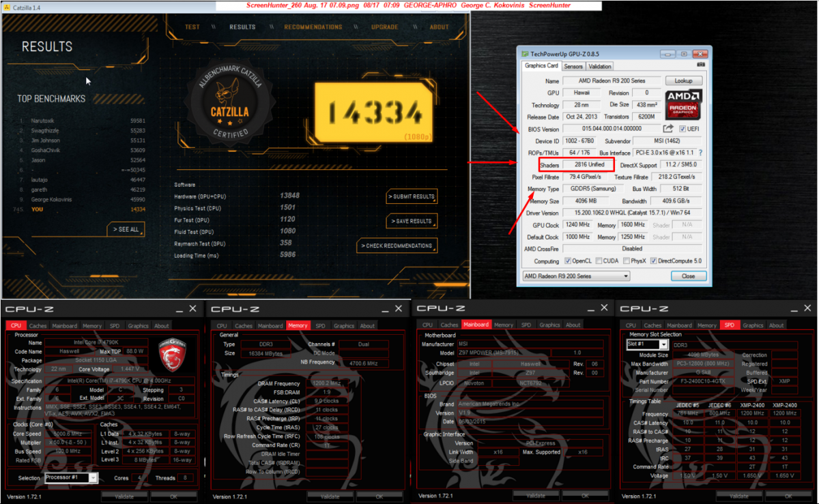Go to the UPGRADE tab in Catzilla
819x504 pixels.
[x=385, y=27]
